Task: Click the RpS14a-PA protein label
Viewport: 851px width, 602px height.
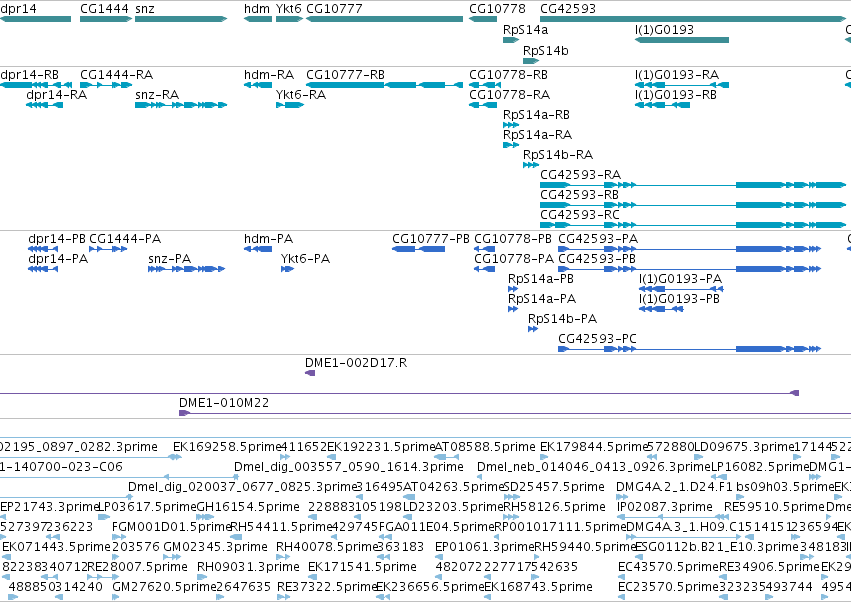Action: point(542,299)
